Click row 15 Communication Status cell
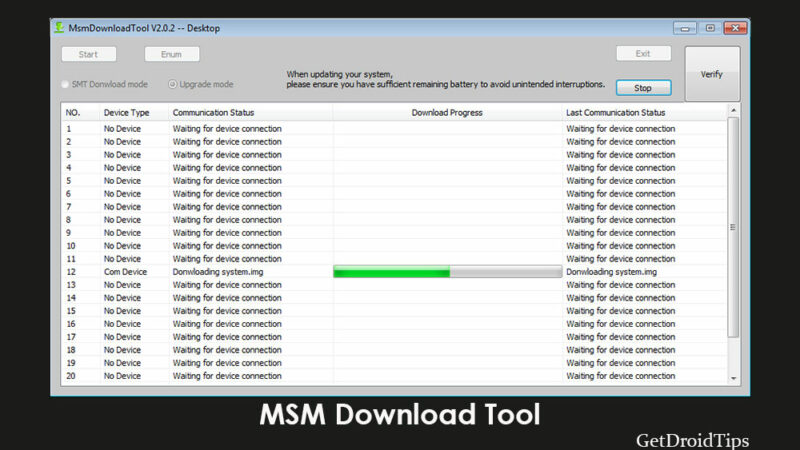 point(227,311)
